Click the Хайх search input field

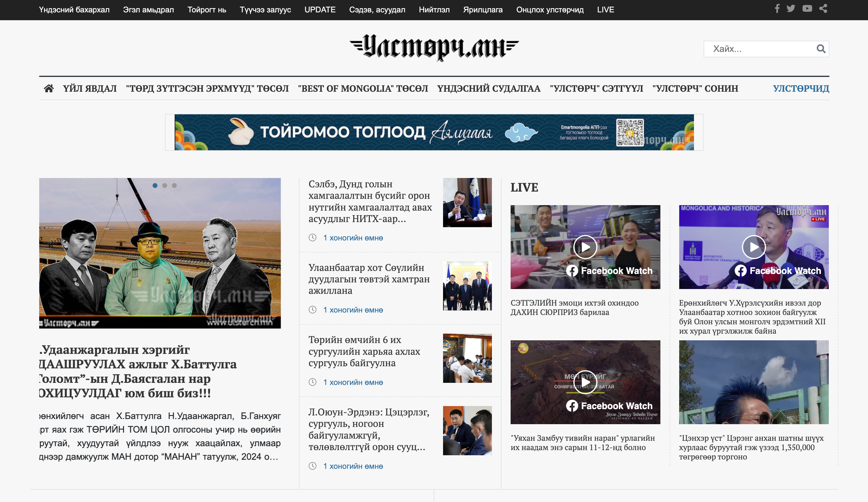click(758, 49)
